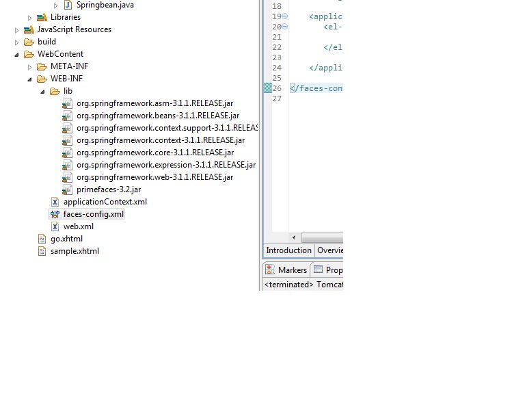Open the Markers view tab
Screen dimensions: 525x420
pyautogui.click(x=286, y=270)
